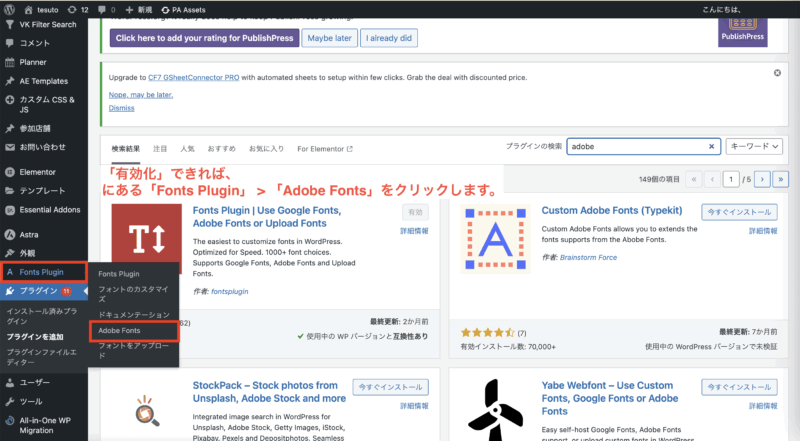Screen dimensions: 800x441
Task: Click the 参加店舗 pin icon
Action: click(x=10, y=129)
